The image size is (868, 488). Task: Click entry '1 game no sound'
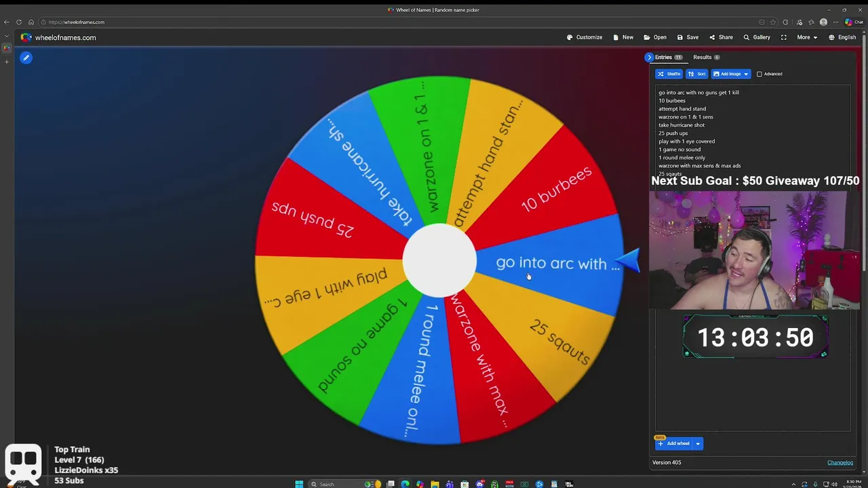click(679, 149)
